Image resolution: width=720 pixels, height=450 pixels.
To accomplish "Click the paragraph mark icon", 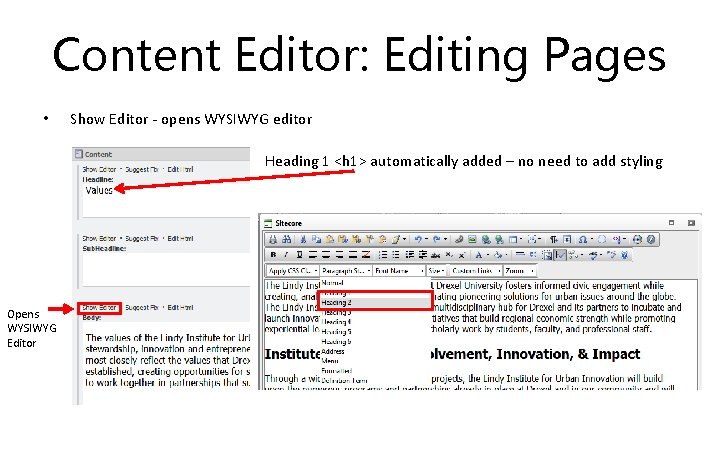I will click(x=554, y=239).
